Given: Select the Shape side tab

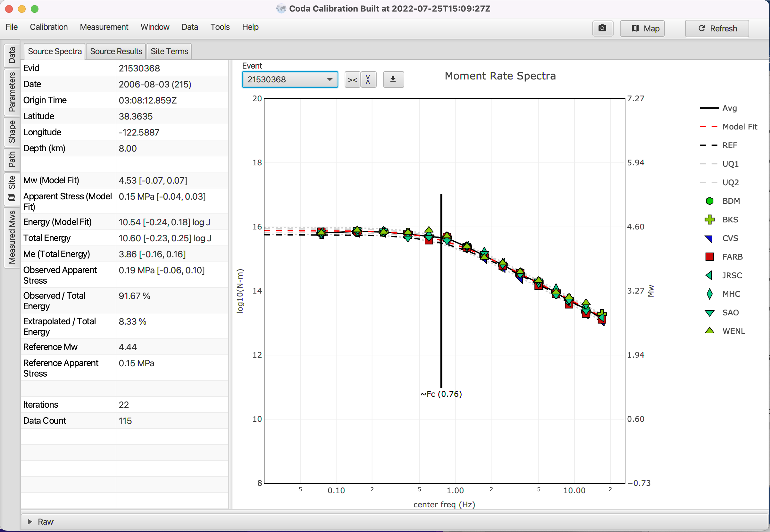Looking at the screenshot, I should point(12,132).
